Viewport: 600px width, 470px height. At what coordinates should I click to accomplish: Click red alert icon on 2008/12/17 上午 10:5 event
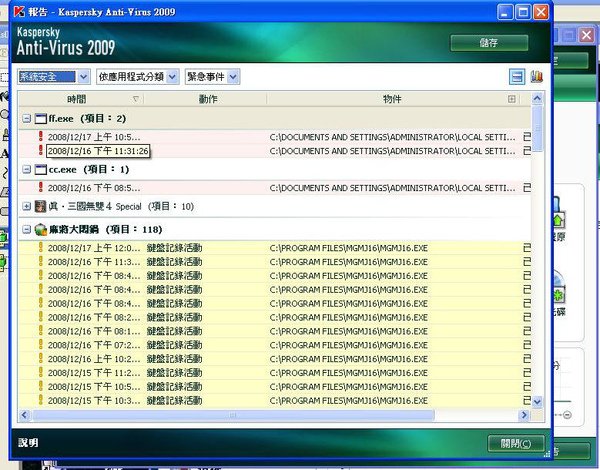coord(41,136)
